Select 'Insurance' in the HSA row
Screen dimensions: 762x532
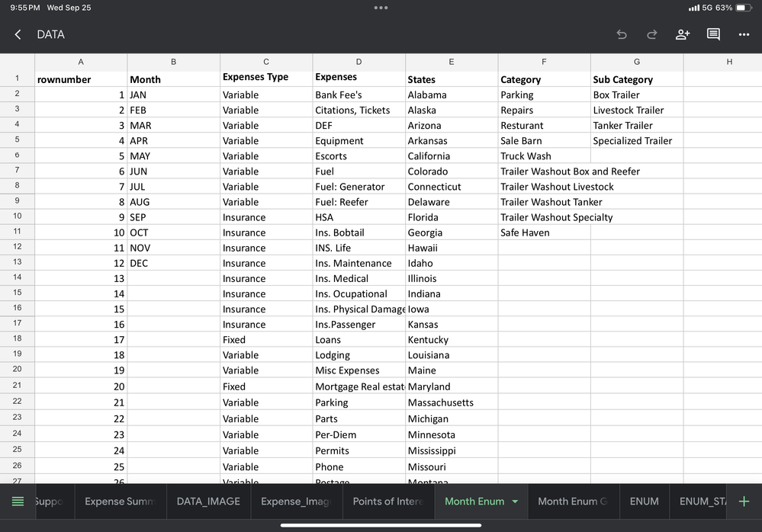click(x=266, y=217)
